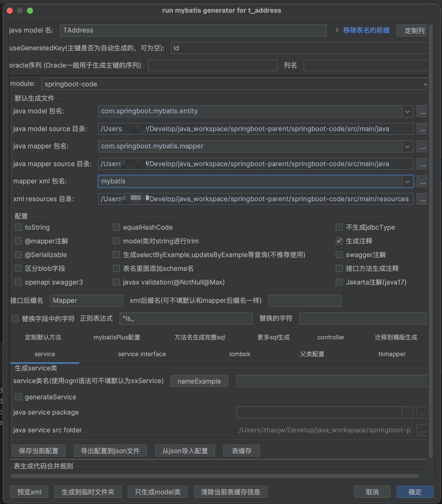Image resolution: width=442 pixels, height=504 pixels.
Task: Click 保存当前配置 button
Action: [39, 451]
